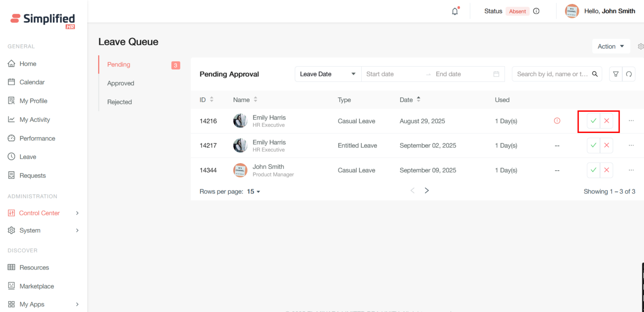Click the search magnifier icon

(x=595, y=74)
